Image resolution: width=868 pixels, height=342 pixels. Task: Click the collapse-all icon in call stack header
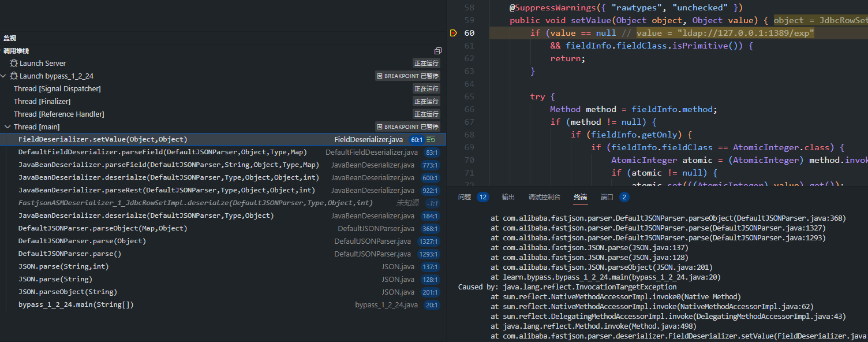coord(438,51)
